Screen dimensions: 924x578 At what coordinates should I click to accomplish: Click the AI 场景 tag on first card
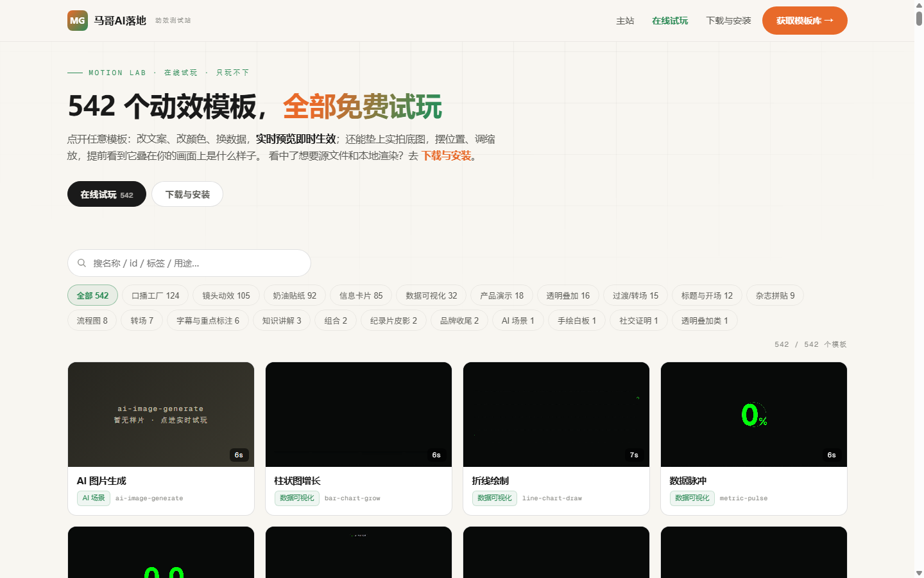pyautogui.click(x=94, y=498)
